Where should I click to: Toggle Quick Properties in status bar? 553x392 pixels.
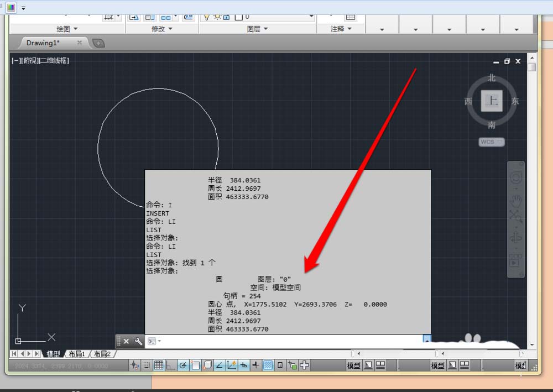[280, 365]
